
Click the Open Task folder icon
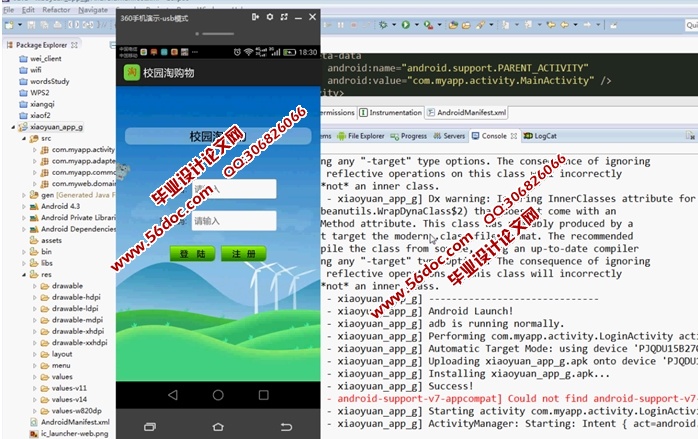point(466,25)
